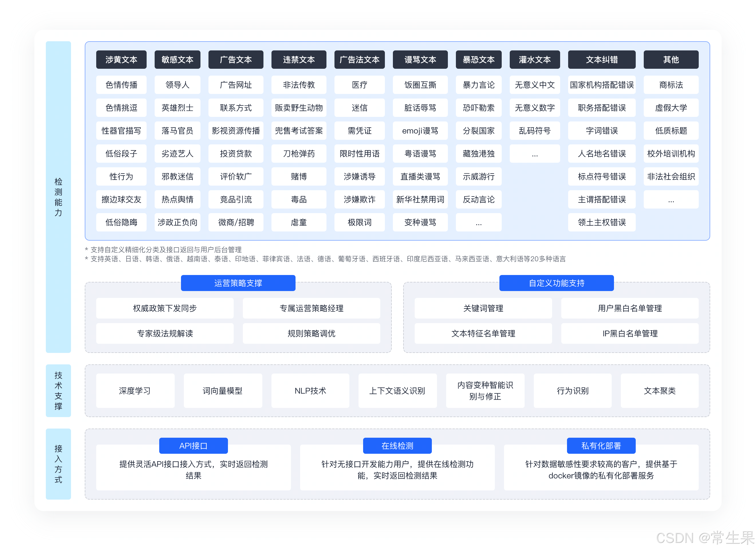Click the 关键词管理 box
This screenshot has height=550, width=756.
coord(483,308)
